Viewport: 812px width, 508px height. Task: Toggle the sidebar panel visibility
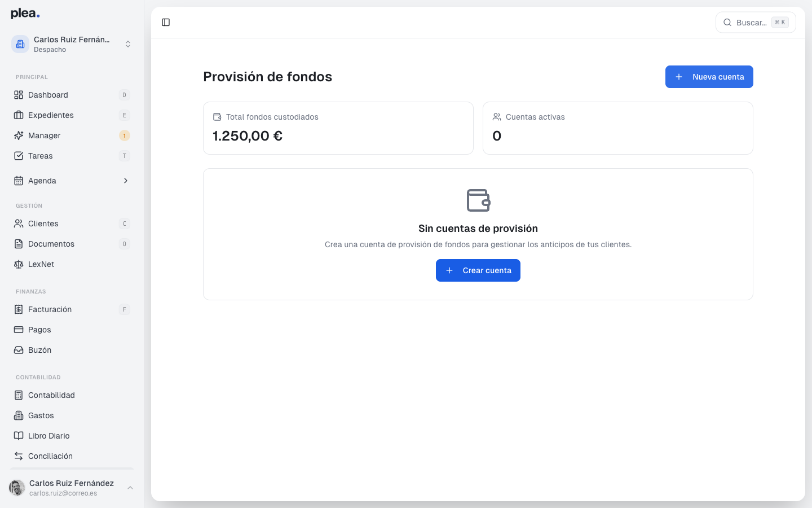166,22
